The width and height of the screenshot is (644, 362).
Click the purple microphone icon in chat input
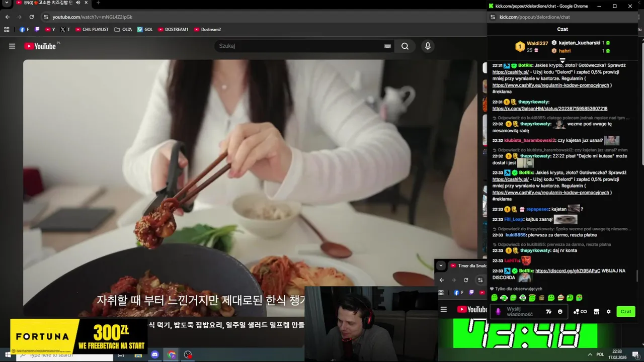(498, 312)
